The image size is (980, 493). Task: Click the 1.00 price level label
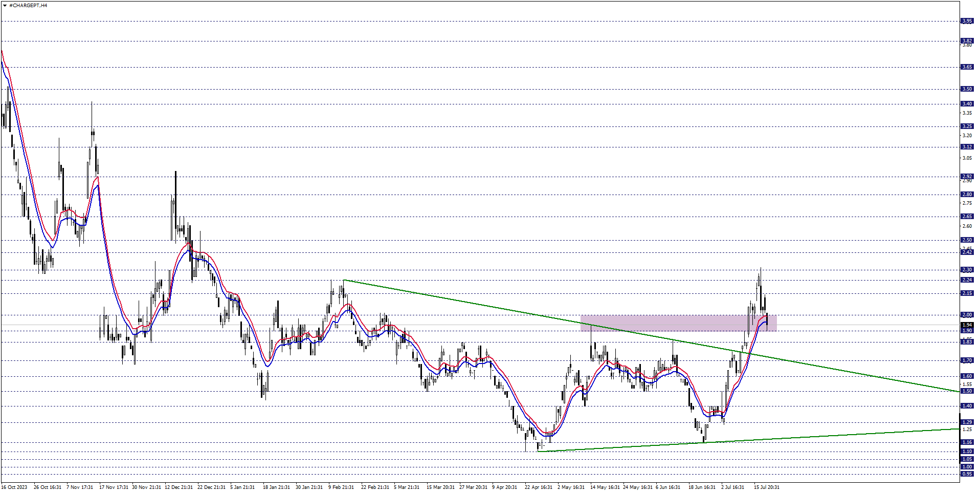(x=967, y=467)
